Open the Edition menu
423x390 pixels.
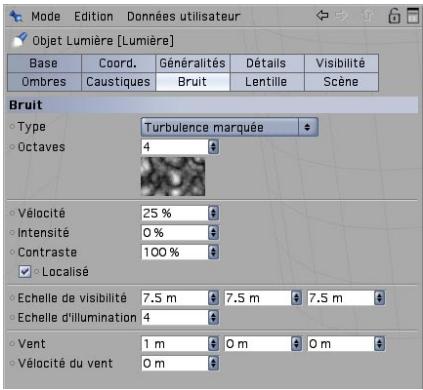pyautogui.click(x=93, y=16)
